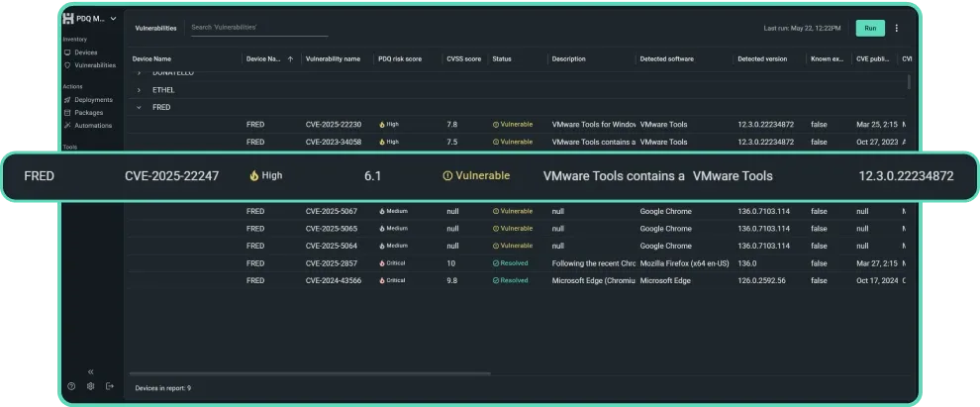980x407 pixels.
Task: Click the CVE-2025-5067 cell
Action: 332,211
